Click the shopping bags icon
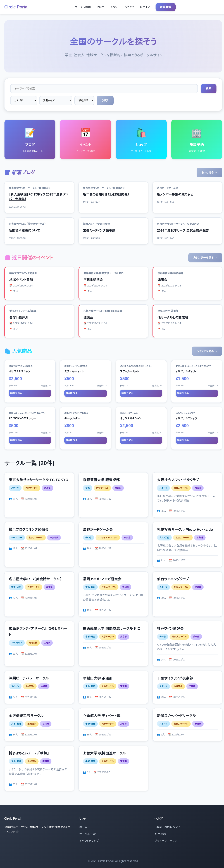The image size is (224, 868). tap(141, 133)
